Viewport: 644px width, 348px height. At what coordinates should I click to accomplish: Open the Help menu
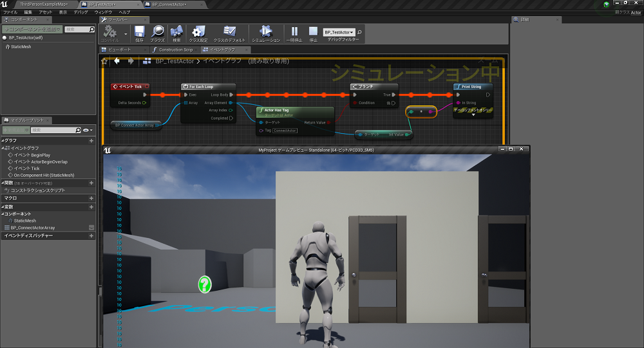click(x=124, y=12)
